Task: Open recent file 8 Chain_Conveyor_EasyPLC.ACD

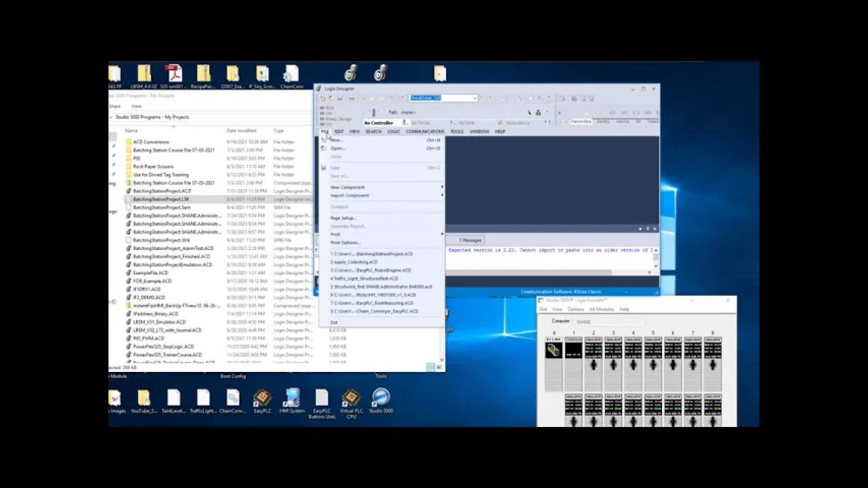Action: 381,311
